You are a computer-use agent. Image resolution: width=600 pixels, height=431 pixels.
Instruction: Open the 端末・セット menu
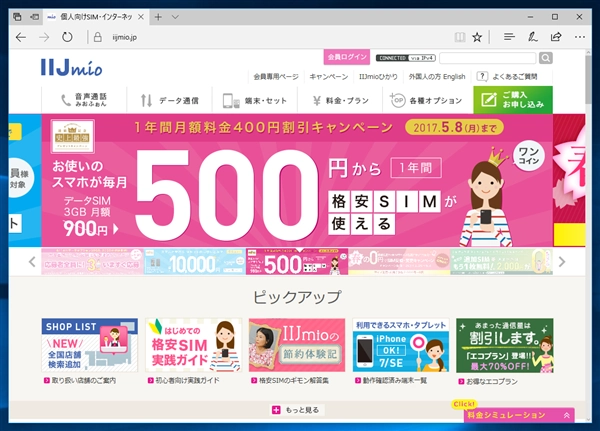click(255, 100)
